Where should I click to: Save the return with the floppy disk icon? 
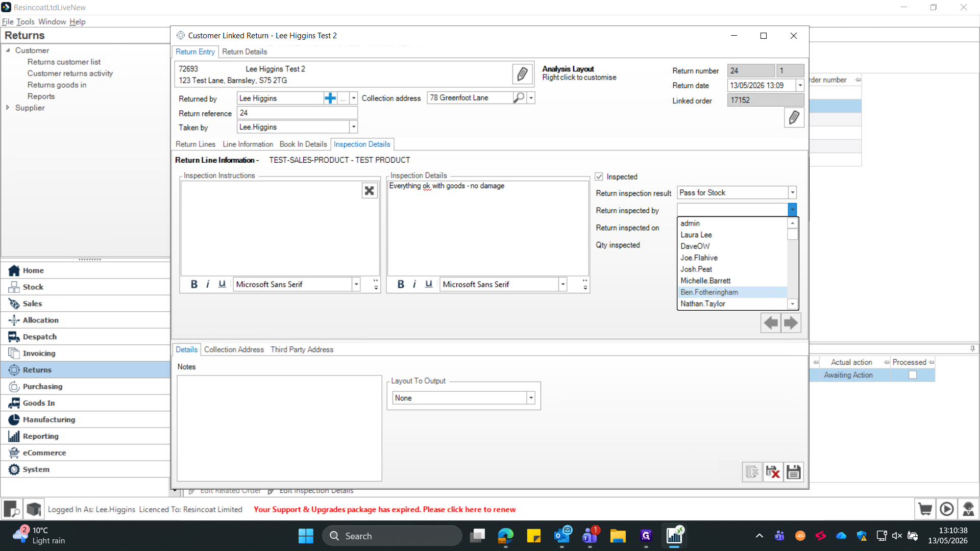point(794,472)
